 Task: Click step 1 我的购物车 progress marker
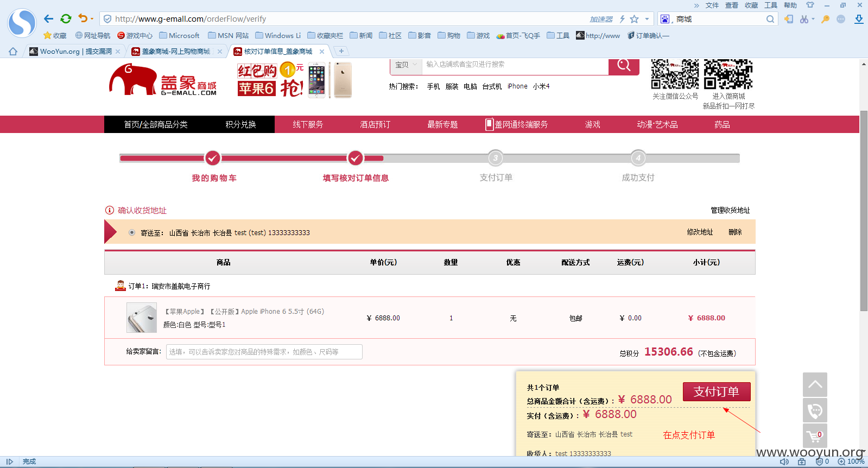pyautogui.click(x=213, y=158)
